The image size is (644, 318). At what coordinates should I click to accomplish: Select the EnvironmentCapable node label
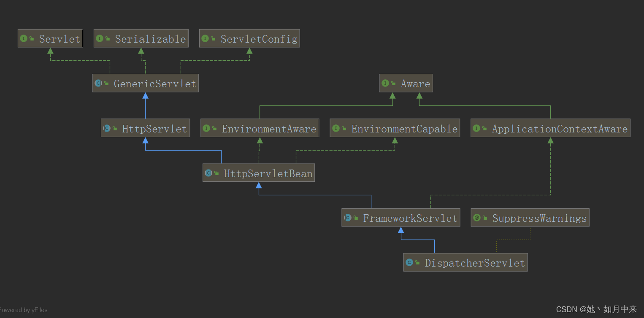pos(404,129)
